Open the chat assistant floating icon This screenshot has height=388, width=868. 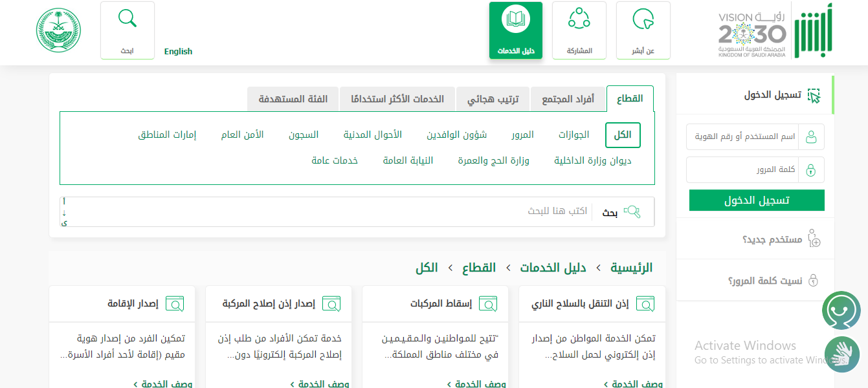pos(841,311)
